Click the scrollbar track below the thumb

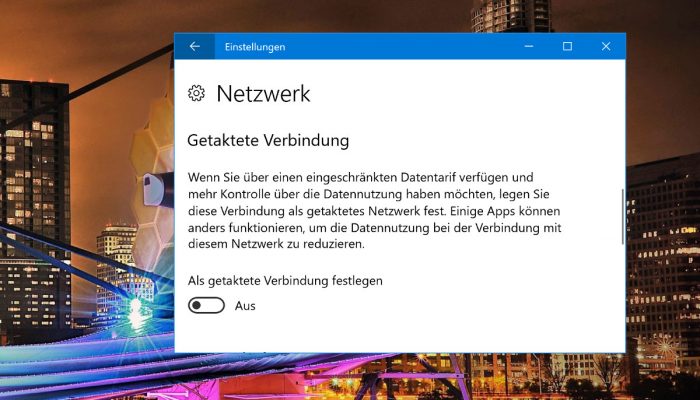pyautogui.click(x=623, y=297)
